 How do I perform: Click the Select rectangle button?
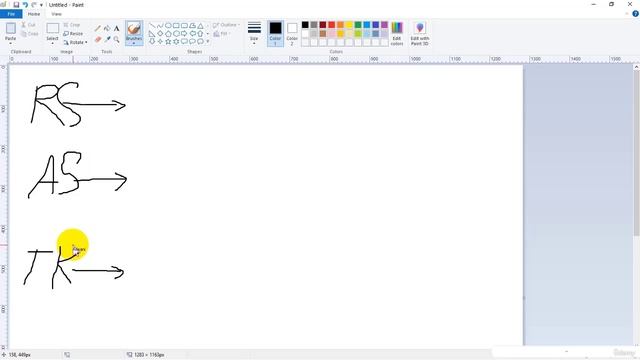pyautogui.click(x=52, y=31)
